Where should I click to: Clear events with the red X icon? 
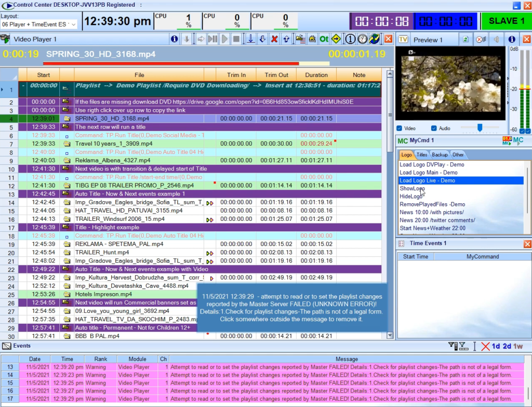485,346
